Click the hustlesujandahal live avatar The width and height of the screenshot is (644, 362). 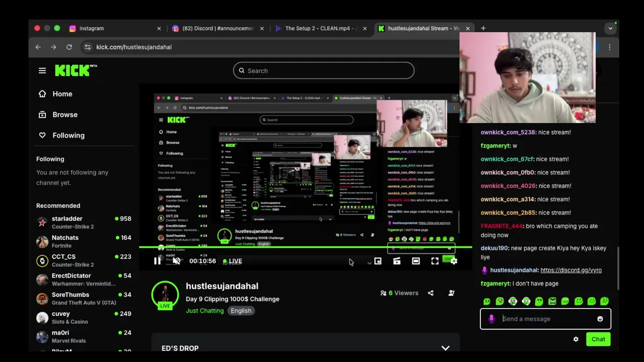point(165,295)
